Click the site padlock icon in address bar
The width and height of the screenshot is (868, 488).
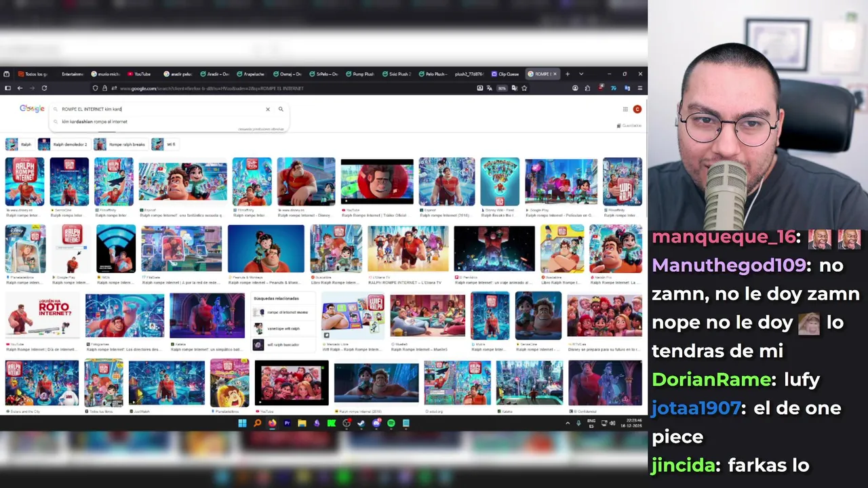[104, 88]
